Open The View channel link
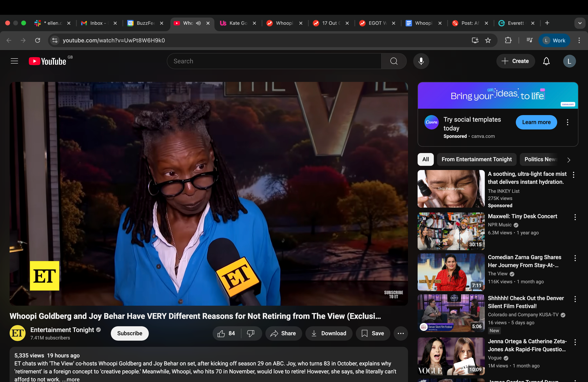This screenshot has height=382, width=588. 498,274
